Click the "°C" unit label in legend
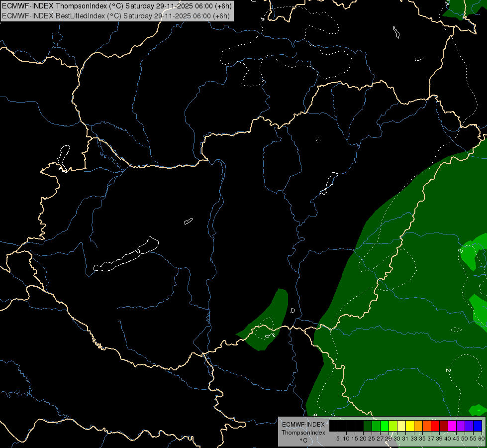Viewport: 487px width, 448px height. pyautogui.click(x=304, y=441)
